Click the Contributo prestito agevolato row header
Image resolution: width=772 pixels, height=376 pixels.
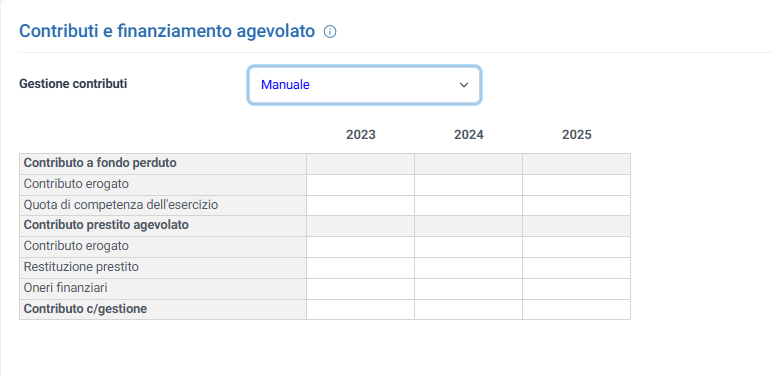coord(163,225)
